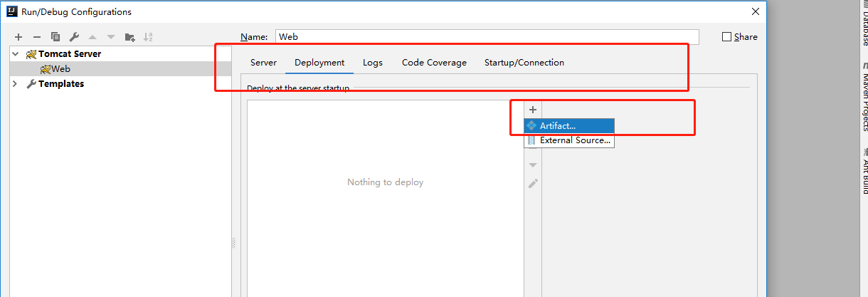This screenshot has height=297, width=868.
Task: Close the Run/Debug Configurations dialog
Action: (756, 11)
